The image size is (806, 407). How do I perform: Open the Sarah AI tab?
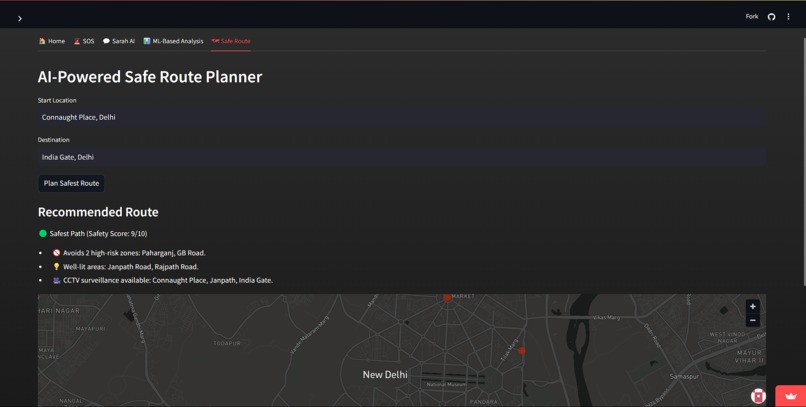[119, 41]
